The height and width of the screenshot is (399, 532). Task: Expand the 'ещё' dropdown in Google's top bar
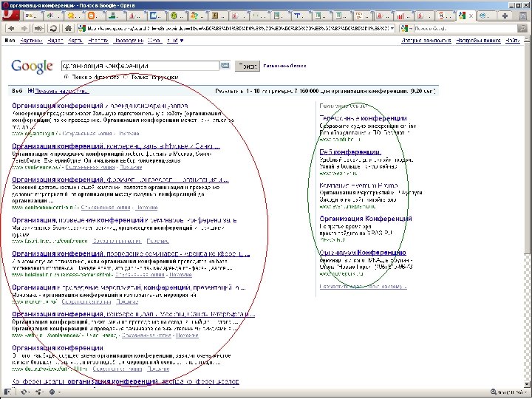pos(175,41)
